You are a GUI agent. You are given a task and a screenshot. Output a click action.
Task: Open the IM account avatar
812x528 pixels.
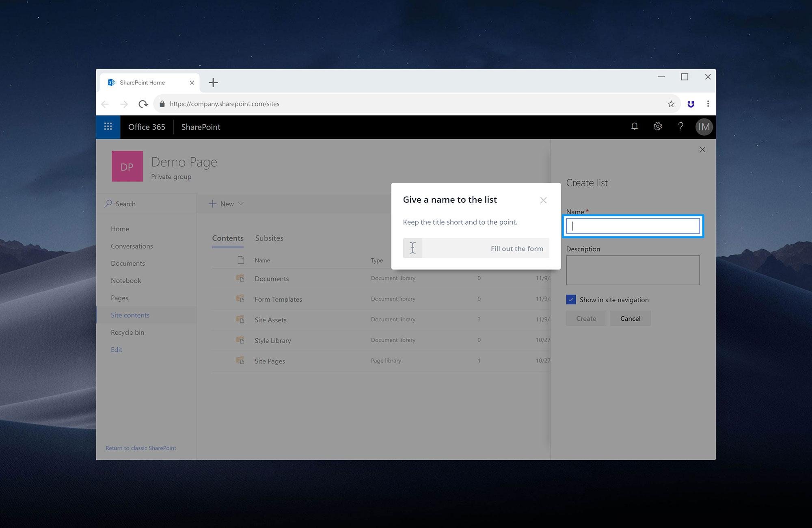(x=704, y=127)
